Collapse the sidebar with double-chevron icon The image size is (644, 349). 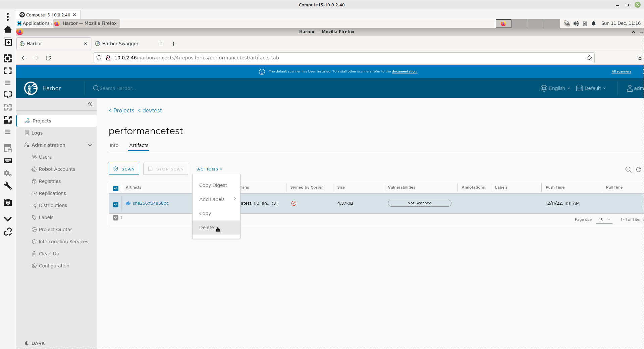pos(90,104)
